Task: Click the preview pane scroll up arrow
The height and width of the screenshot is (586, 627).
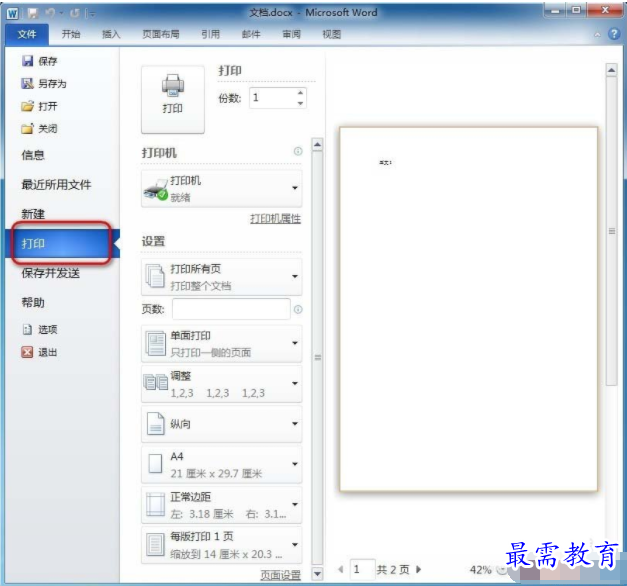Action: [611, 70]
